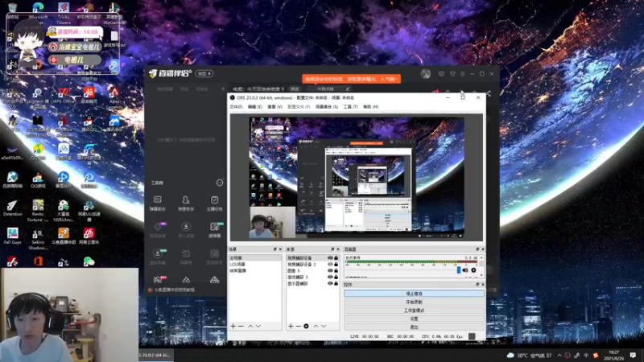Click 开始录制 to start recording
The width and height of the screenshot is (644, 362).
414,302
